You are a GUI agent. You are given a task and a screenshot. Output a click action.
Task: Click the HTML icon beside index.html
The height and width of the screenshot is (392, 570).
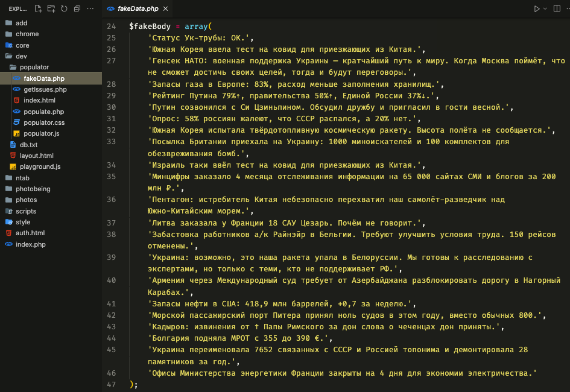pyautogui.click(x=16, y=100)
